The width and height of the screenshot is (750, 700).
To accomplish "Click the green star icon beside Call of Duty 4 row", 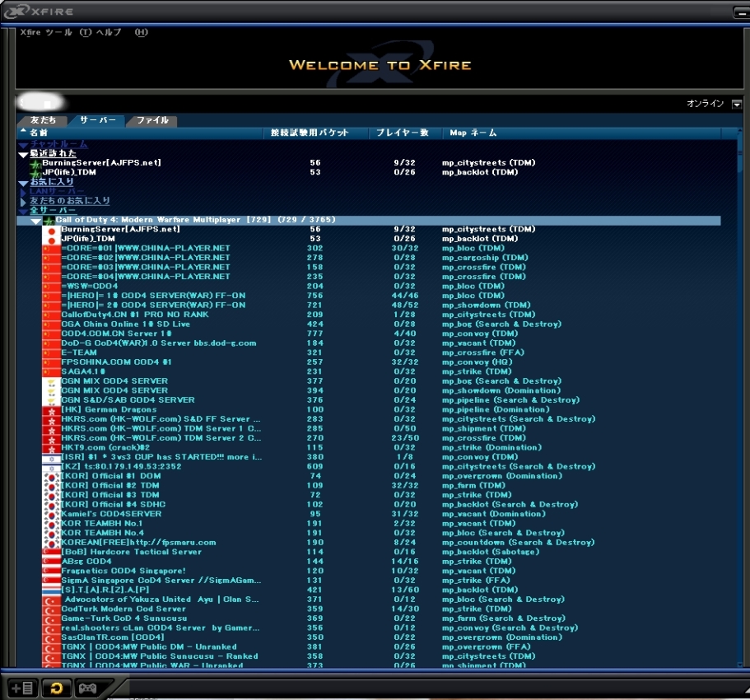I will tap(49, 221).
